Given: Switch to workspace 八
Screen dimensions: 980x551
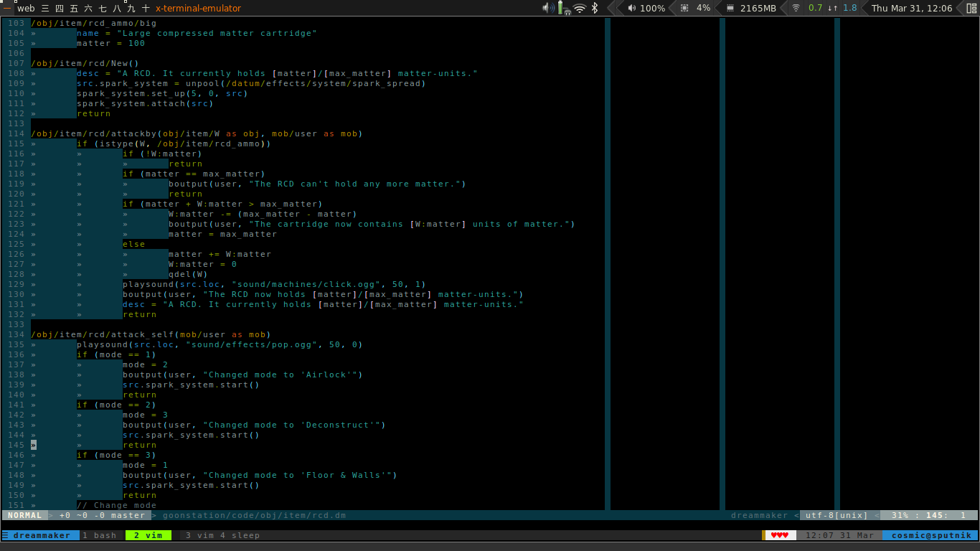Looking at the screenshot, I should (x=117, y=8).
